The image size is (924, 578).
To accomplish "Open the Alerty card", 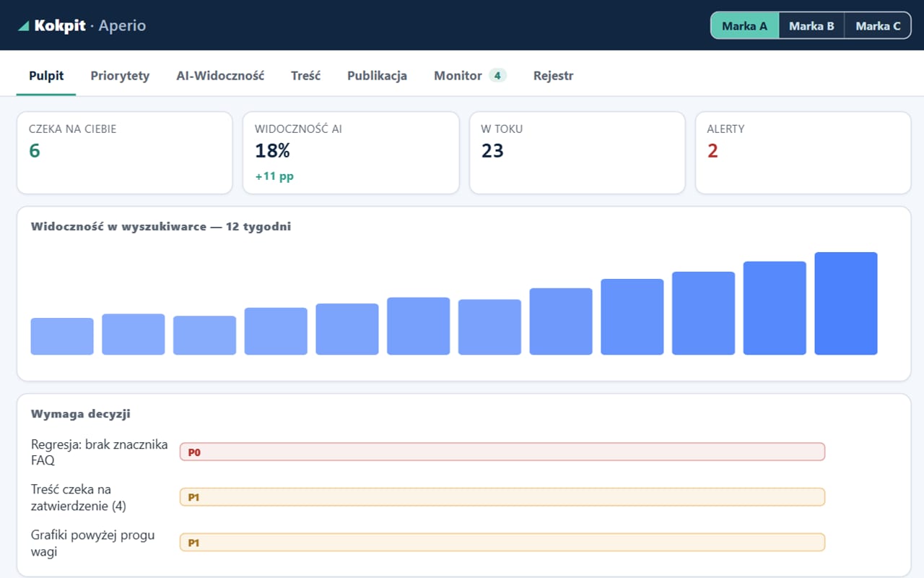I will pos(803,152).
